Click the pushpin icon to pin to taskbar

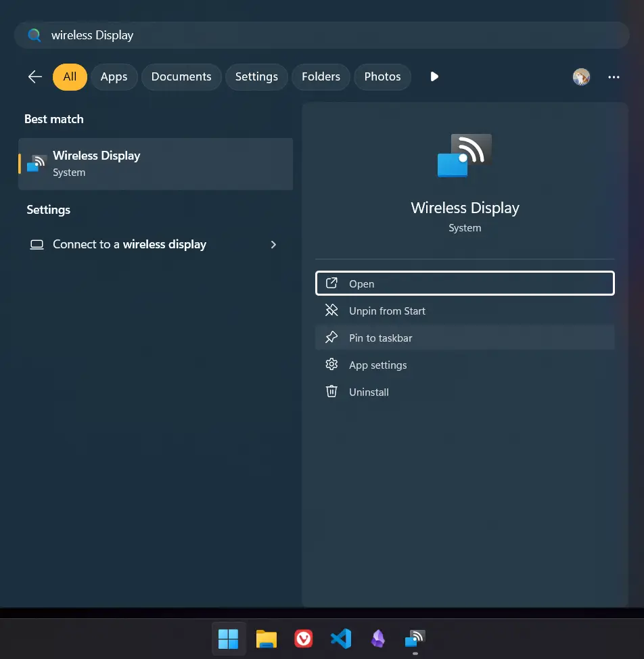331,337
